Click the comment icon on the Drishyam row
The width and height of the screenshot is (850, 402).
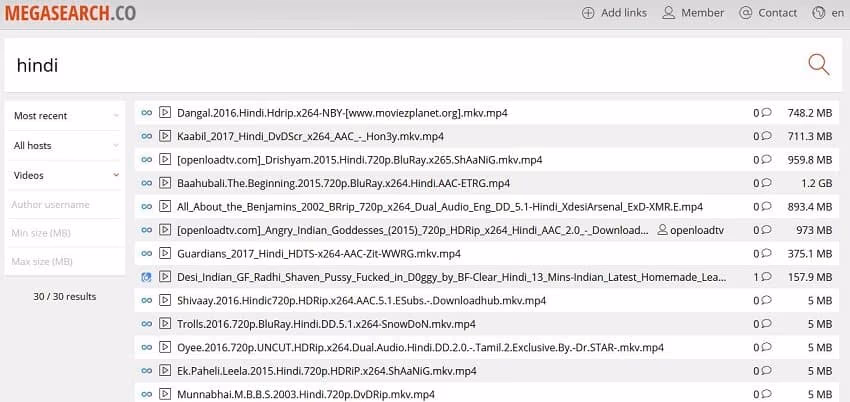pyautogui.click(x=766, y=159)
